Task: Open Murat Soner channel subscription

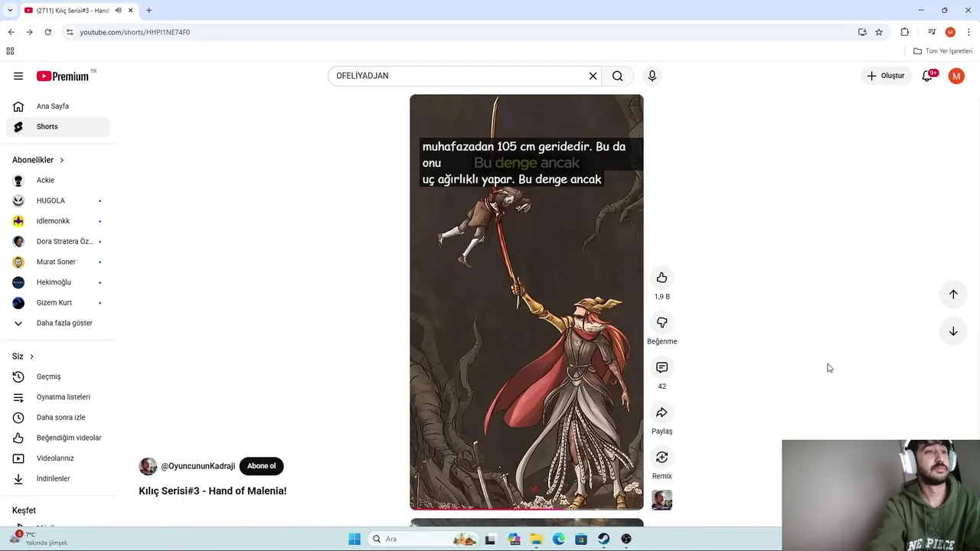Action: coord(58,262)
